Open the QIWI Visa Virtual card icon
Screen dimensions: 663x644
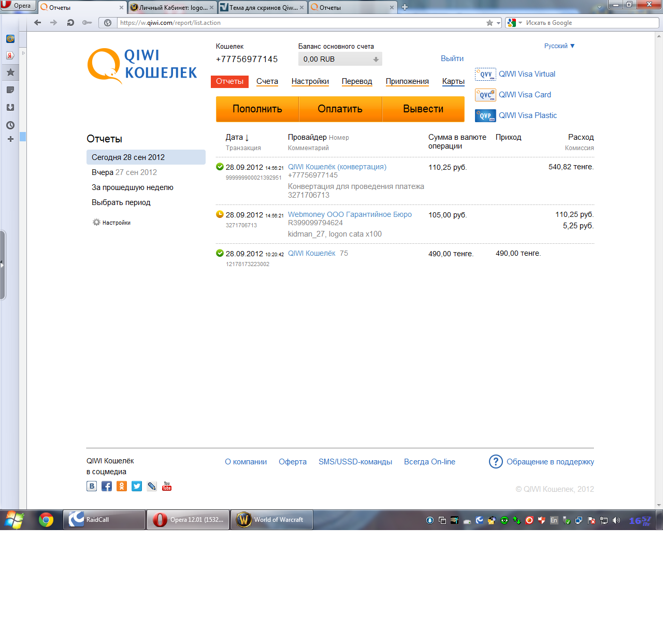point(485,75)
